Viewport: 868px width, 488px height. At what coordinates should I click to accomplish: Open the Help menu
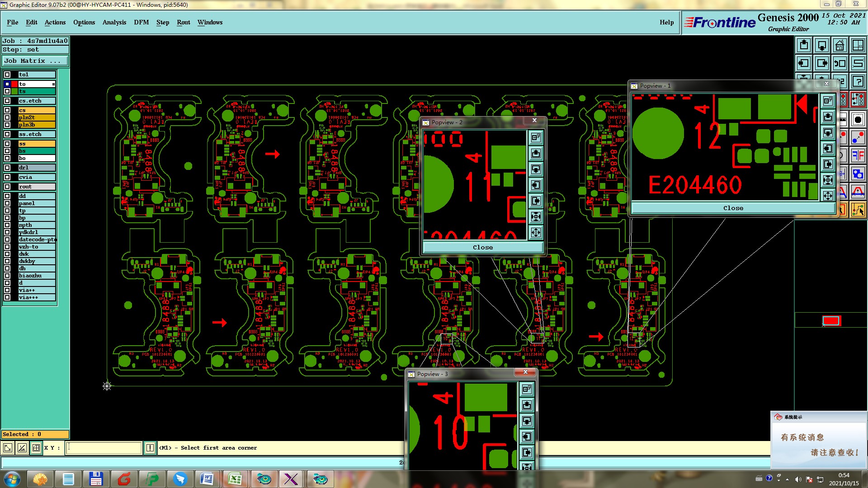coord(666,22)
